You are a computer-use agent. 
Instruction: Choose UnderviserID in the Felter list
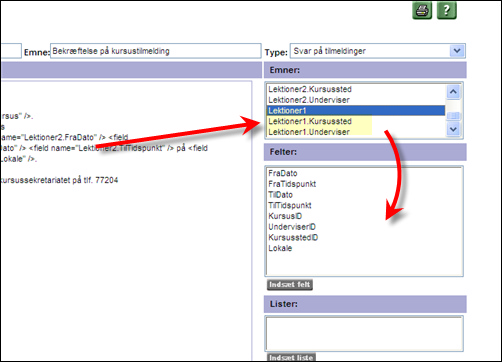292,227
